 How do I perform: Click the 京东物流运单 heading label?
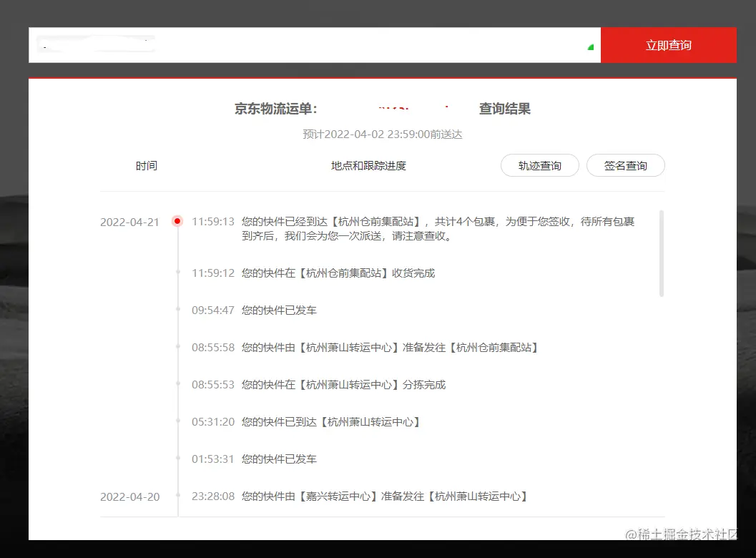point(276,109)
